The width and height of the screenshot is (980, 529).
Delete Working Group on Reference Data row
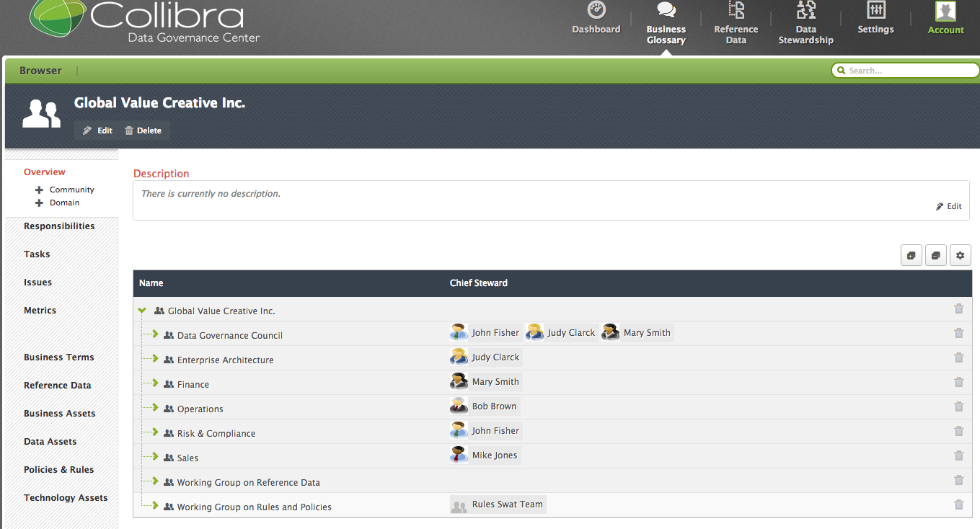click(x=958, y=480)
